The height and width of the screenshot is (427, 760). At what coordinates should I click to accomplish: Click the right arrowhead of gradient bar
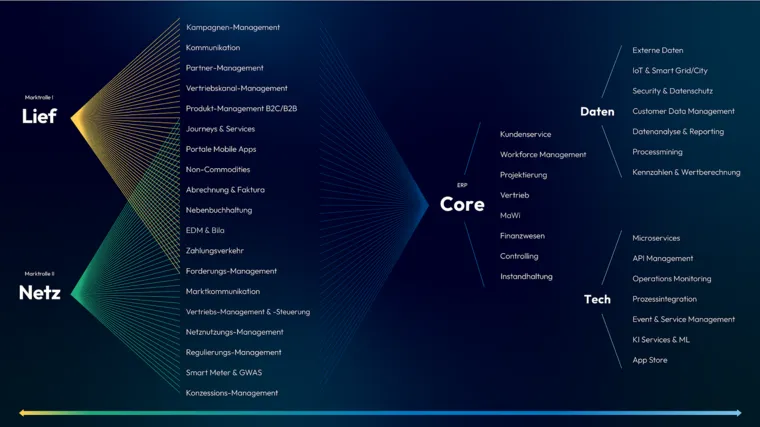click(x=738, y=413)
